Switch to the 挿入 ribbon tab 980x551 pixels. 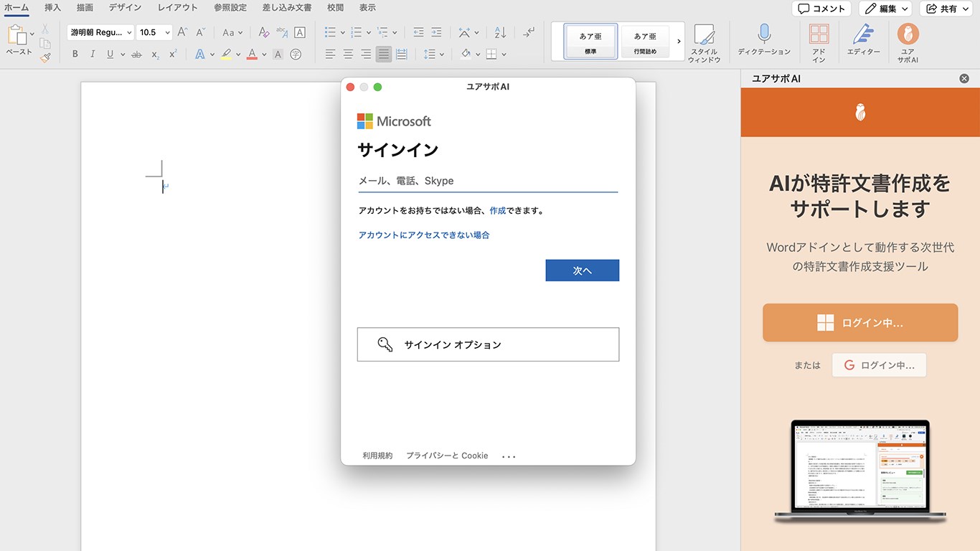click(52, 8)
